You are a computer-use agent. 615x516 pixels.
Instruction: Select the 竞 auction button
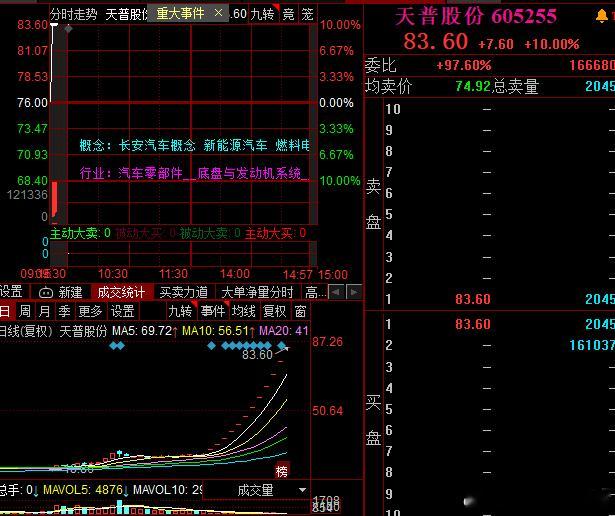click(288, 14)
